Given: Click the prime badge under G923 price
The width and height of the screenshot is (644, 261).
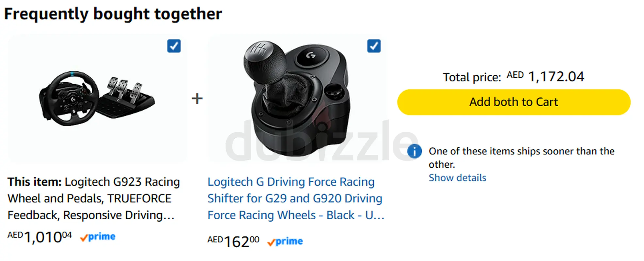Looking at the screenshot, I should [x=98, y=237].
